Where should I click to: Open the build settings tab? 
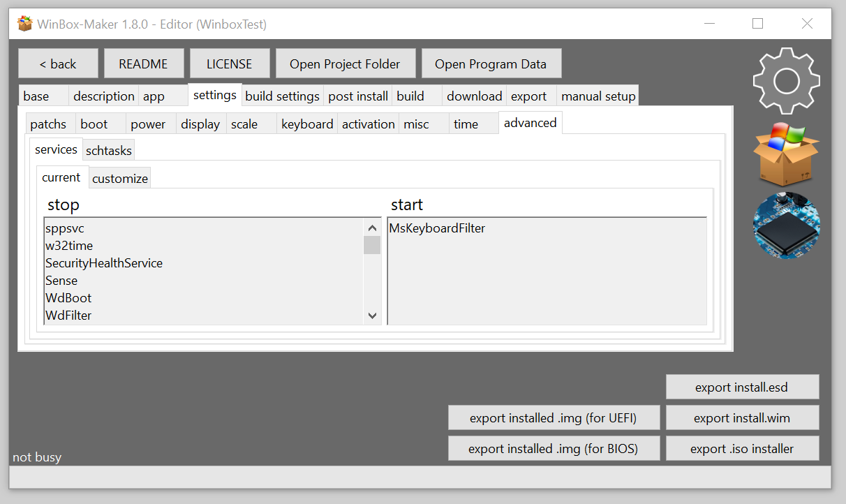click(x=282, y=96)
